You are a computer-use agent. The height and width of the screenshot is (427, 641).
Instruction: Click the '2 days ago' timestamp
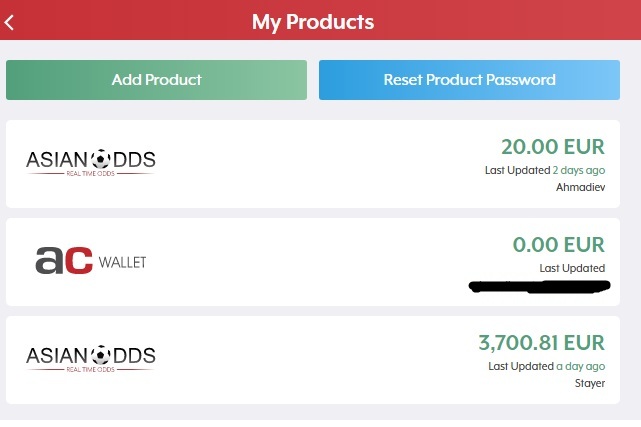[x=579, y=170]
